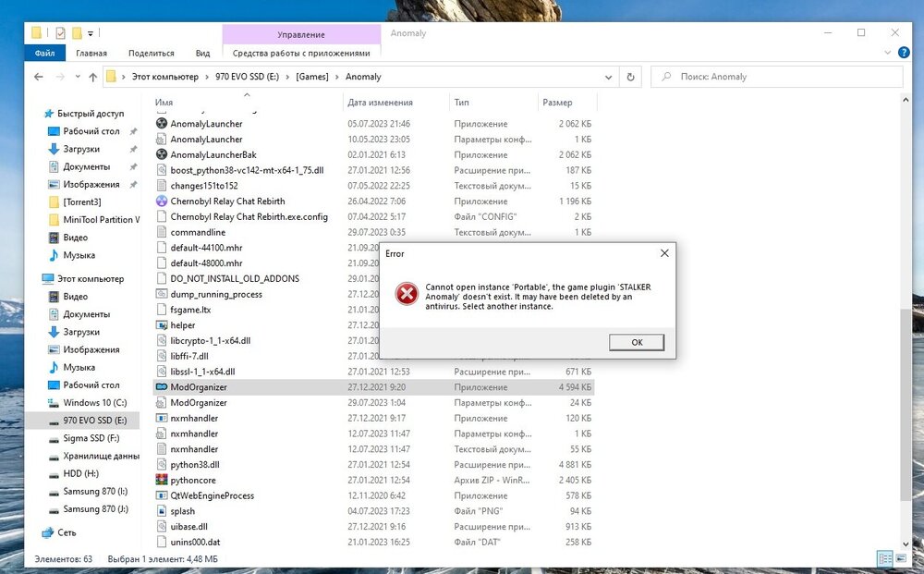924x574 pixels.
Task: Switch to details view layout icon
Action: (x=884, y=558)
